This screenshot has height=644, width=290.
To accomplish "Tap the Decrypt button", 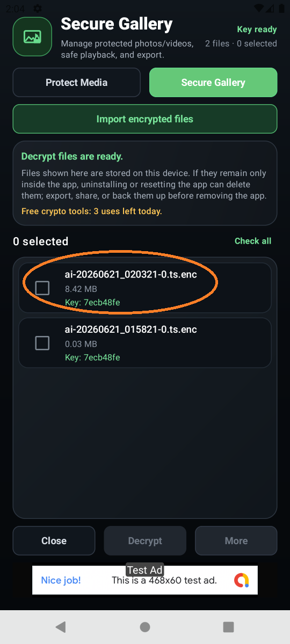I will pyautogui.click(x=145, y=540).
